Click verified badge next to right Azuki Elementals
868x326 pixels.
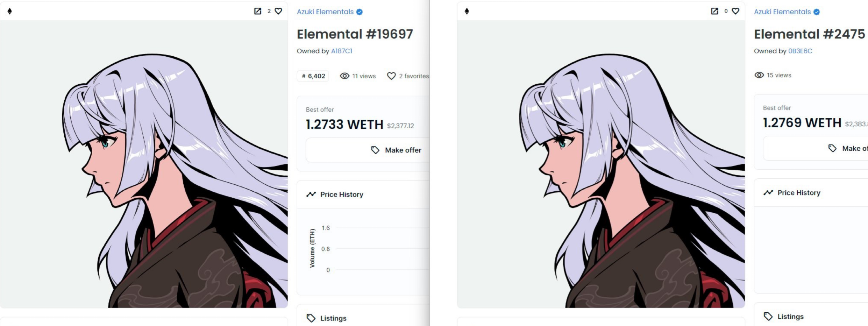817,12
